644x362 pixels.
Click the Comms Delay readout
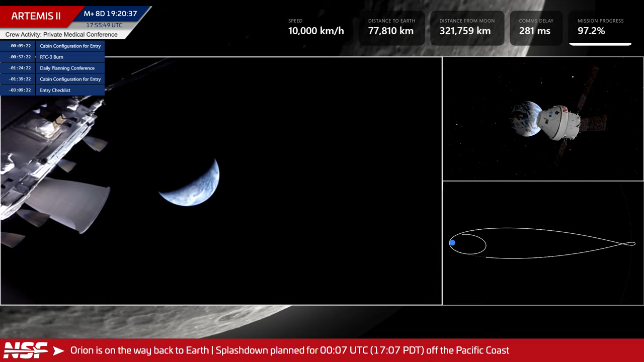click(x=535, y=27)
